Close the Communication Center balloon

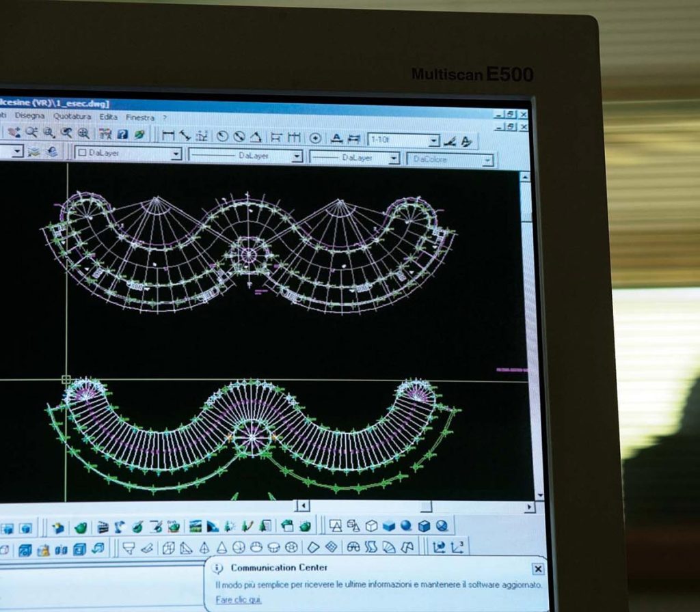point(538,569)
